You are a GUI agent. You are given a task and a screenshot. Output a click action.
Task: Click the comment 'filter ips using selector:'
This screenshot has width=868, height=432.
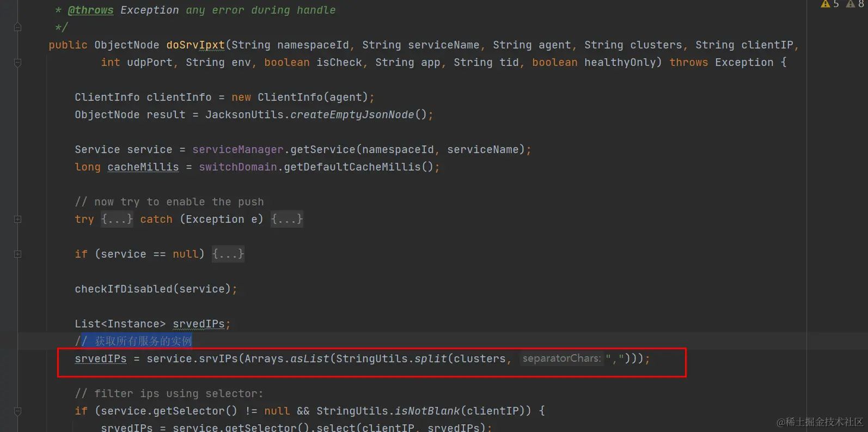(x=169, y=394)
